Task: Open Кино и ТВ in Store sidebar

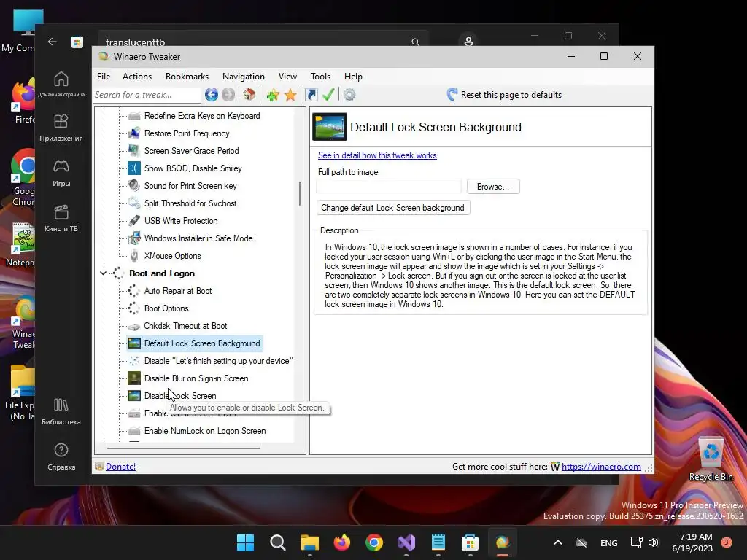Action: click(61, 218)
